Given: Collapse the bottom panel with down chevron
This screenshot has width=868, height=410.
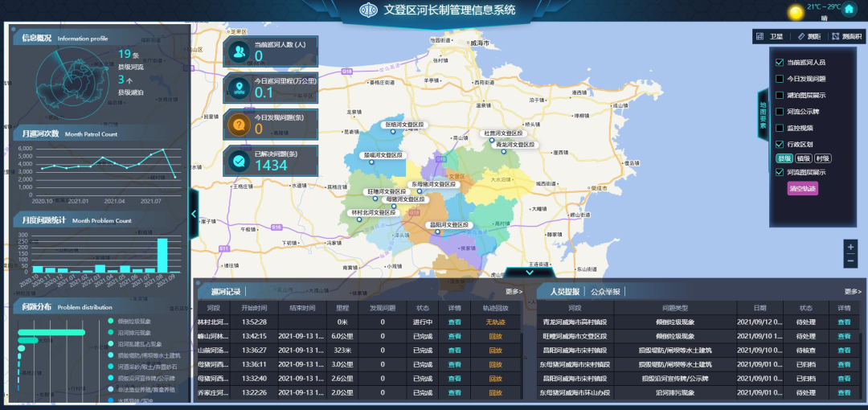Looking at the screenshot, I should pyautogui.click(x=529, y=273).
